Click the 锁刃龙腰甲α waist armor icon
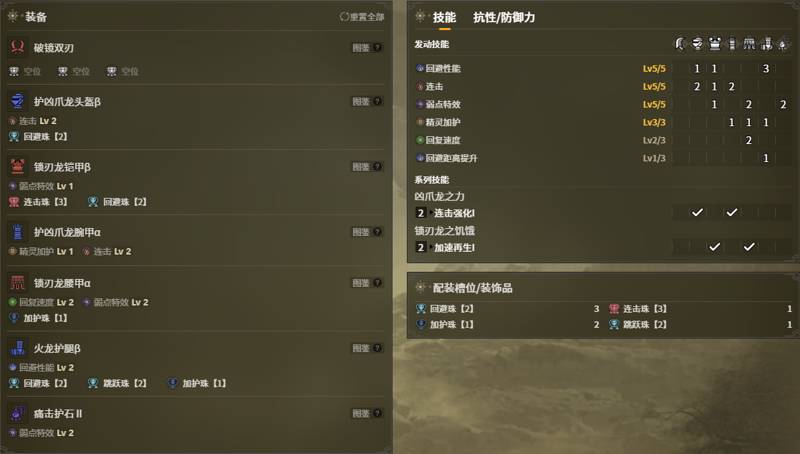The height and width of the screenshot is (454, 800). [x=17, y=283]
